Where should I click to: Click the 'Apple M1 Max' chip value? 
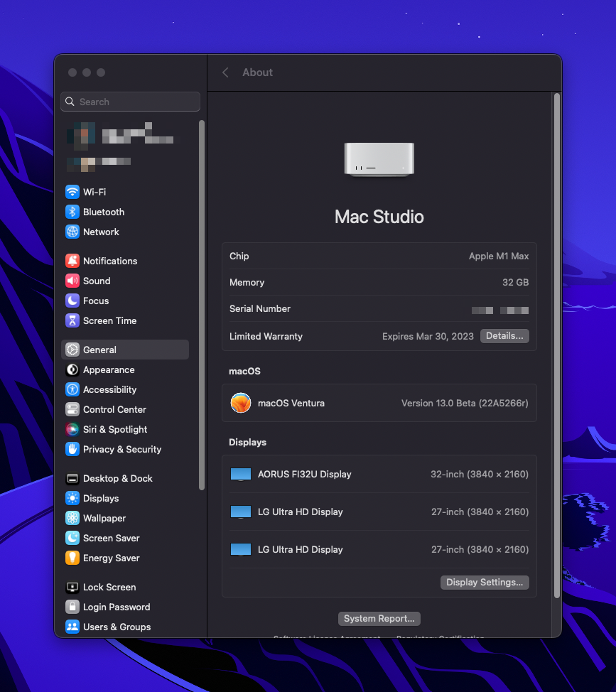click(499, 256)
